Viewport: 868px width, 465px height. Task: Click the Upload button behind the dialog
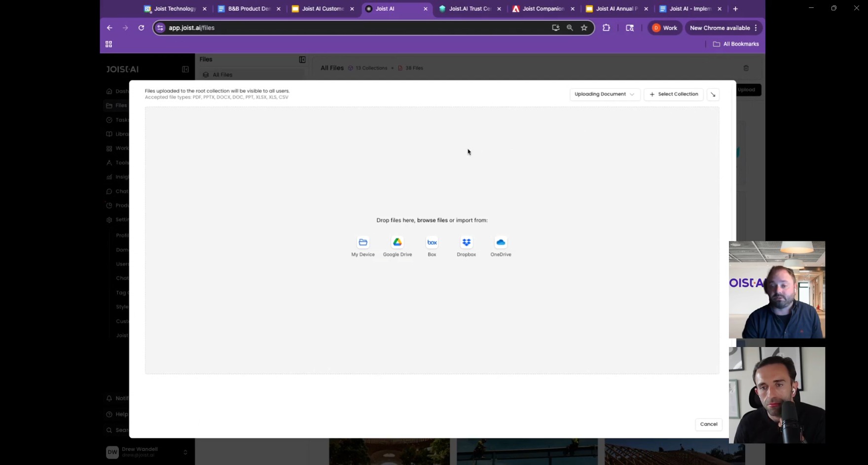click(x=748, y=89)
